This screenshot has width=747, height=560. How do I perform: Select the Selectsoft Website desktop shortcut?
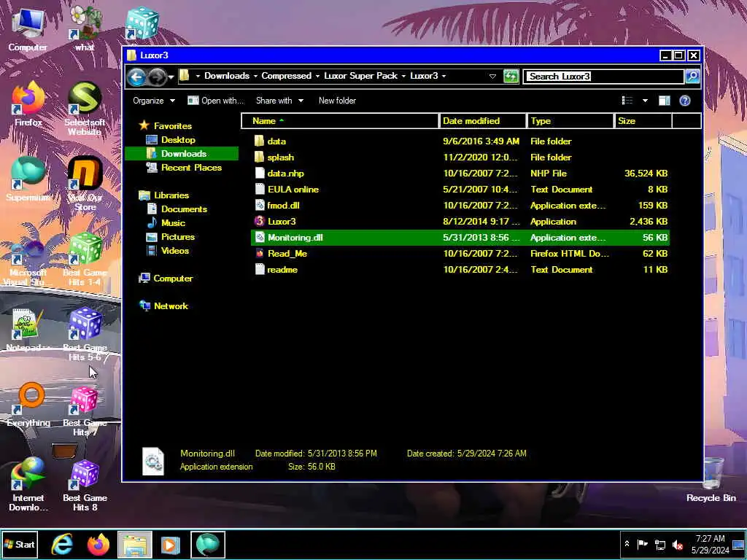pos(85,109)
